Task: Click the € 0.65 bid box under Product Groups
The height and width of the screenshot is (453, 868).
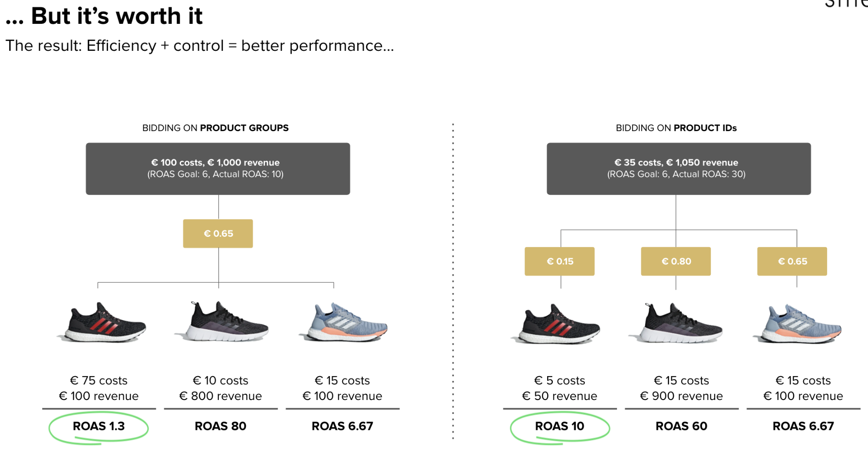Action: tap(218, 234)
